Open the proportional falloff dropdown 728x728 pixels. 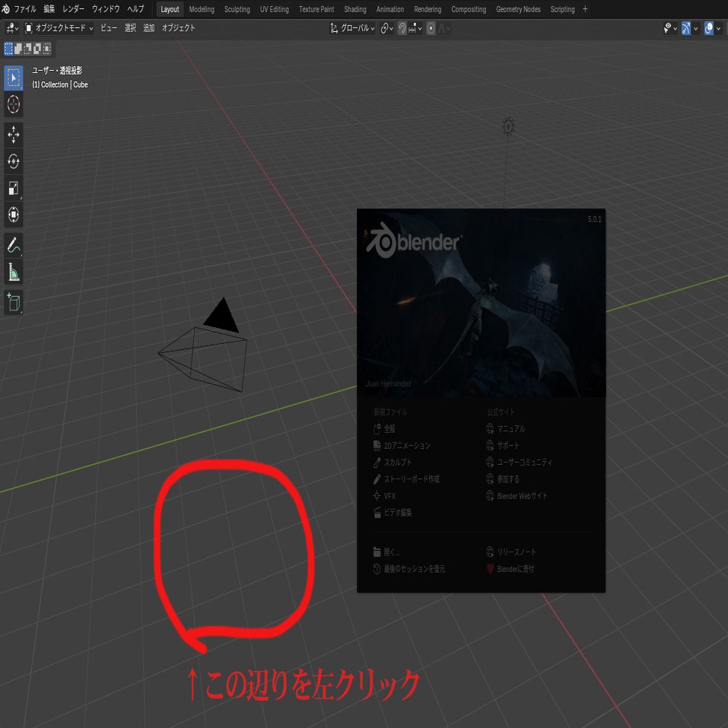(443, 28)
